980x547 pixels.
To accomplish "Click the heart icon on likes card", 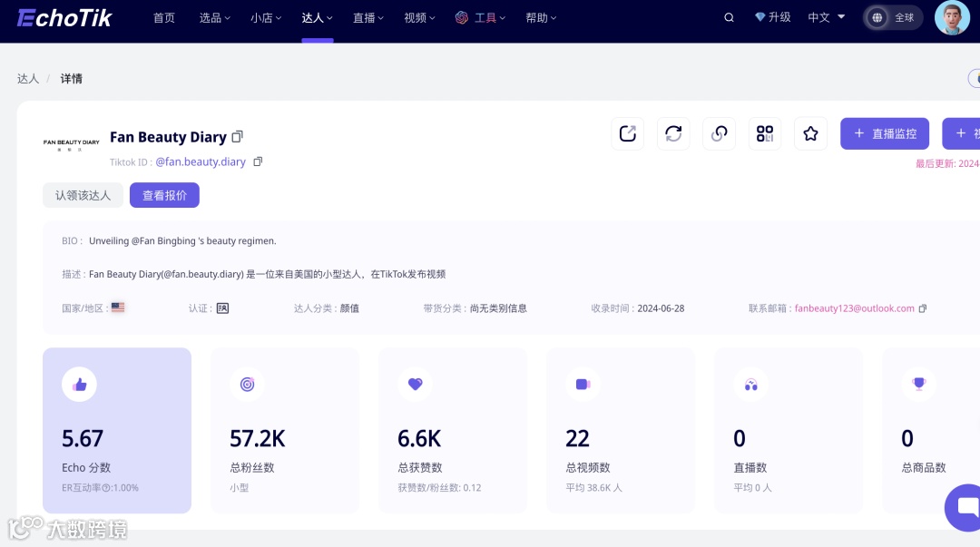I will (415, 385).
